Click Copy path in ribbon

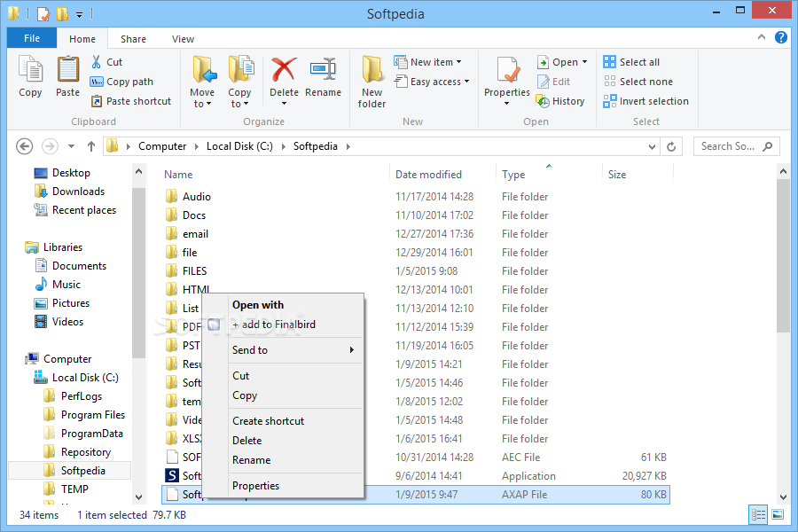tap(121, 82)
